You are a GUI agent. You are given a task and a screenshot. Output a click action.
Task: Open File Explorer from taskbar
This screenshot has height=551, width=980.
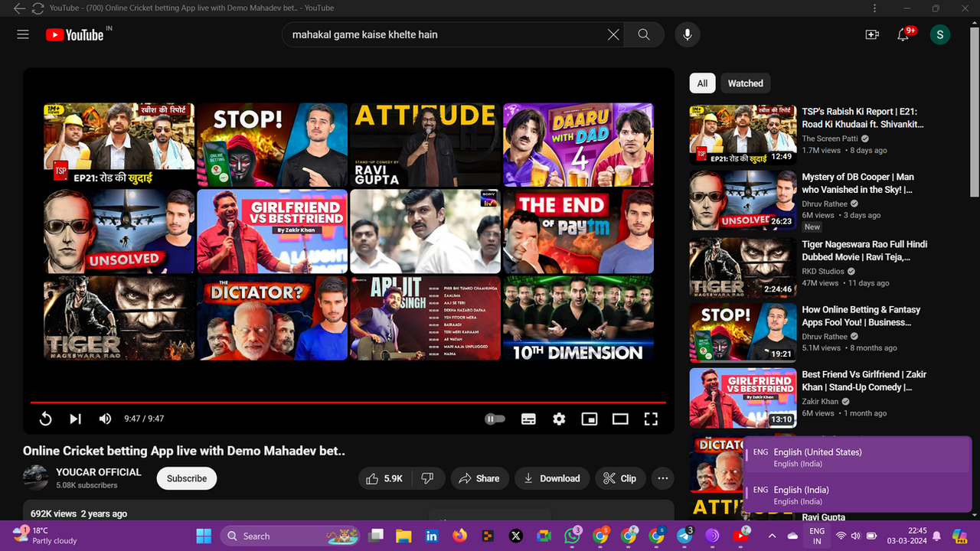point(403,536)
